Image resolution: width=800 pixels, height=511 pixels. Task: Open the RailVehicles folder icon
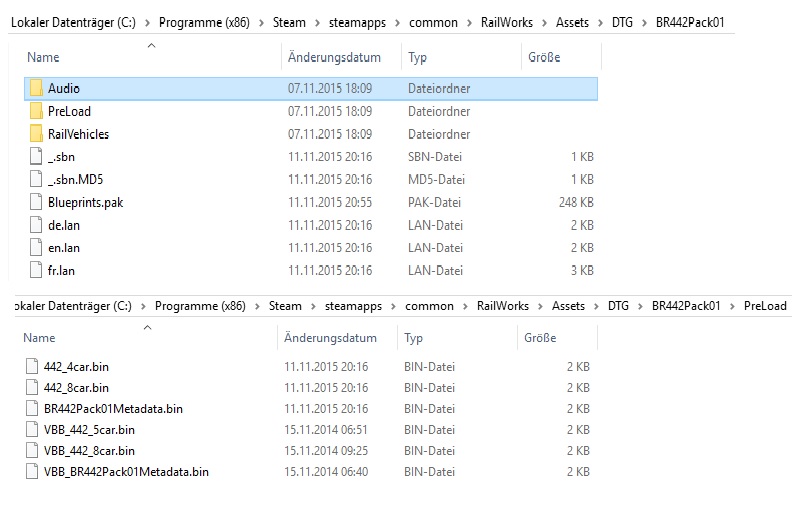[x=36, y=134]
